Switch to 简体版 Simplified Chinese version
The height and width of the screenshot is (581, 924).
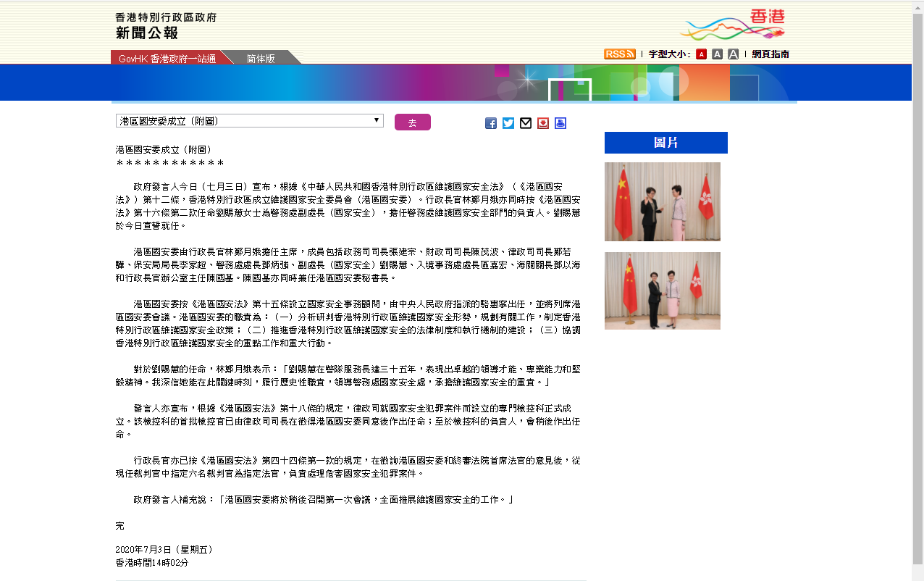261,58
